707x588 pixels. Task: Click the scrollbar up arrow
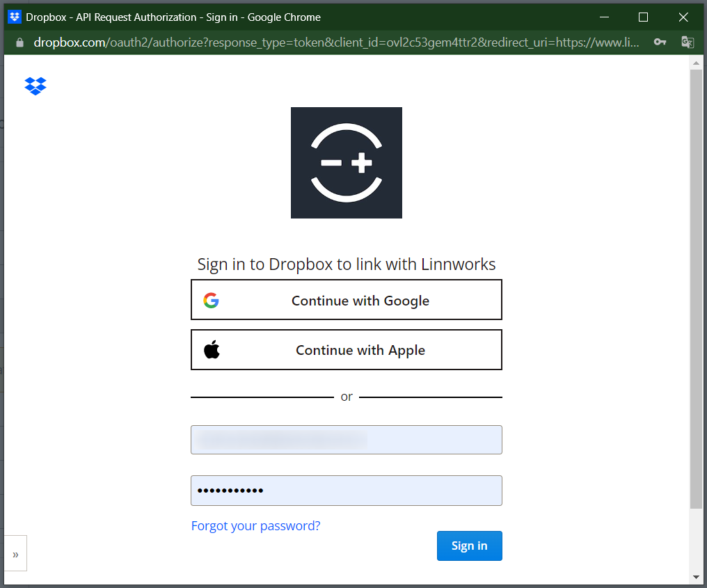coord(696,63)
